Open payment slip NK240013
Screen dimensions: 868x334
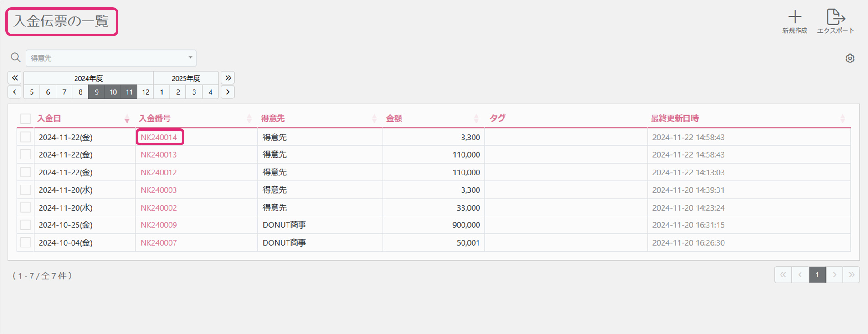pos(159,155)
